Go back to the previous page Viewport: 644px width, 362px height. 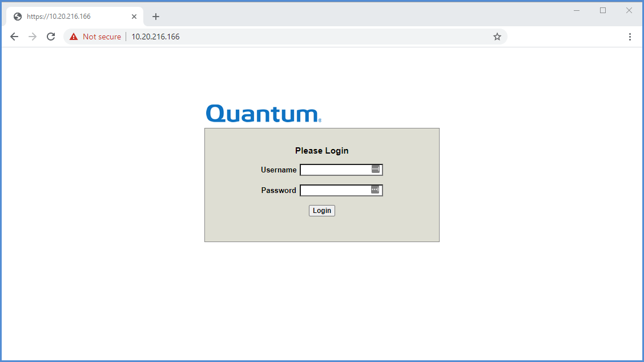click(14, 37)
